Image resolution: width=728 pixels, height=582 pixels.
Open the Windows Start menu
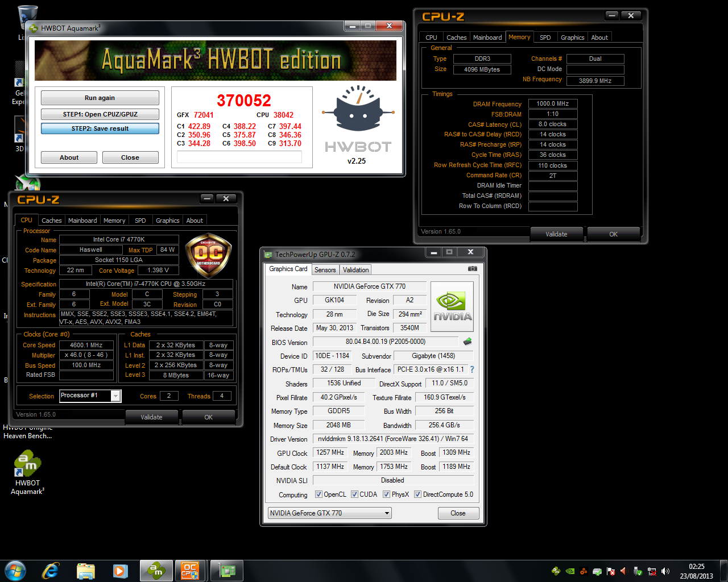[15, 571]
